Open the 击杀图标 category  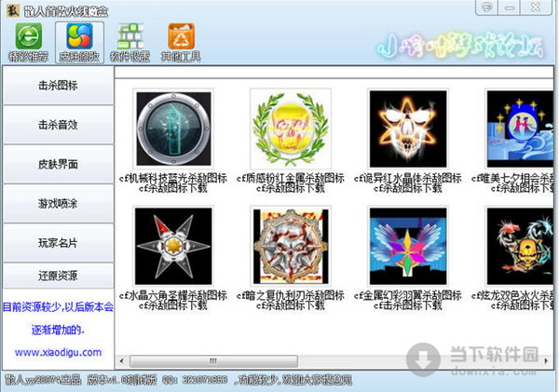(x=58, y=86)
